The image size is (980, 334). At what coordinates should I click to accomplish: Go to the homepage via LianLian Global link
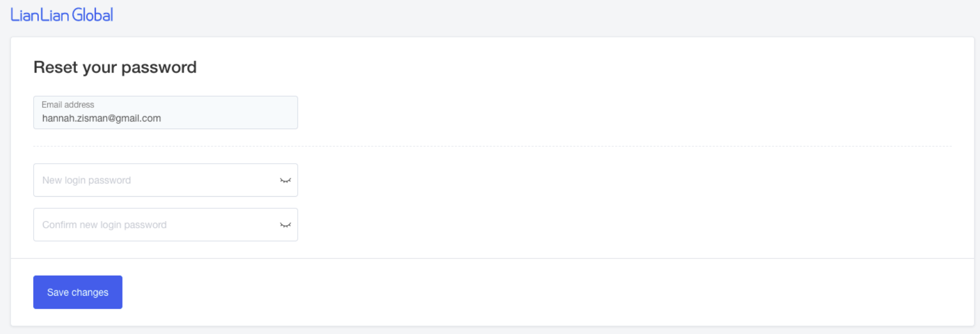tap(62, 15)
